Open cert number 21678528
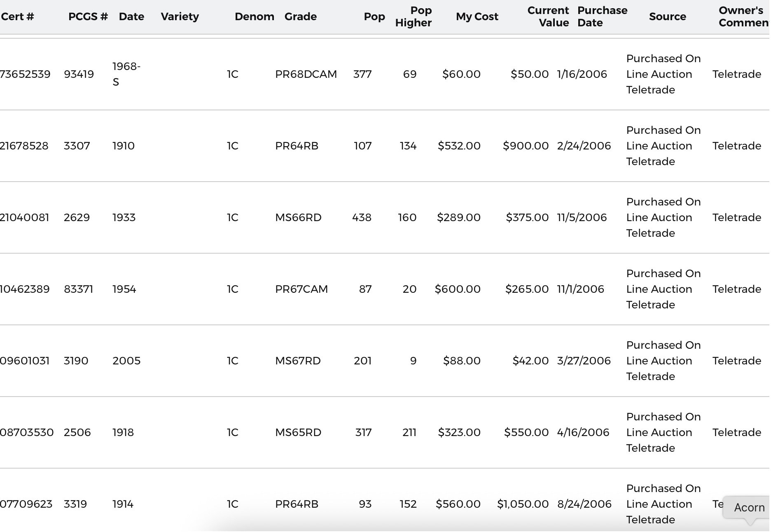The height and width of the screenshot is (532, 771). pyautogui.click(x=24, y=146)
